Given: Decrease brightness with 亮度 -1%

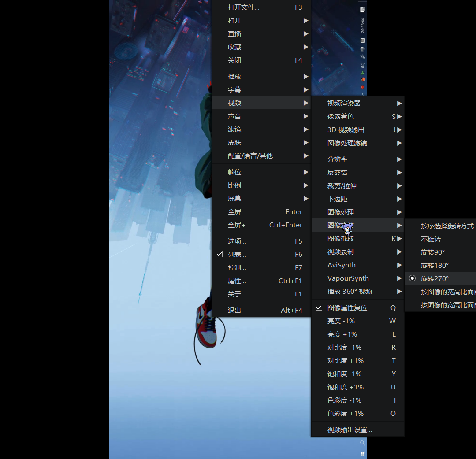Looking at the screenshot, I should click(x=357, y=321).
